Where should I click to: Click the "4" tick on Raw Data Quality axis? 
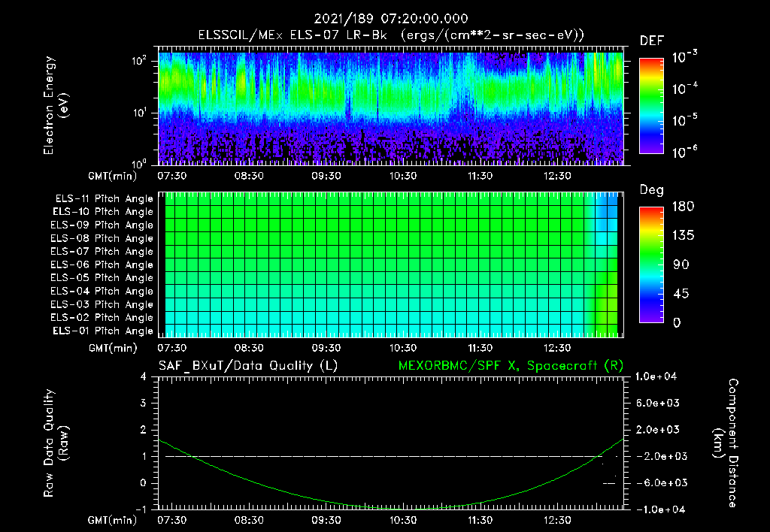click(x=143, y=377)
